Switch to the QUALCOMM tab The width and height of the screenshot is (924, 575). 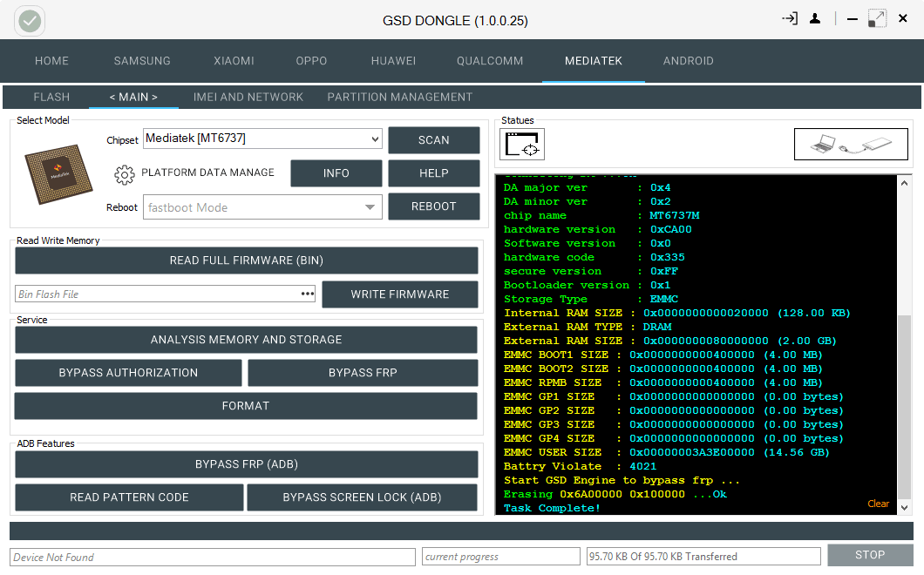[490, 61]
